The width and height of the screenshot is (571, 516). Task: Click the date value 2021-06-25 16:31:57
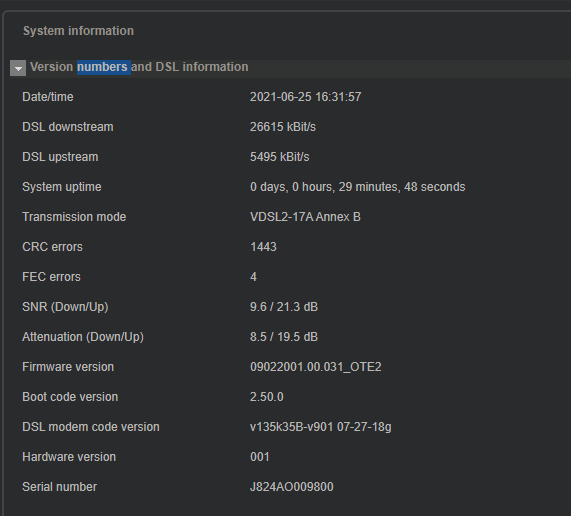306,97
